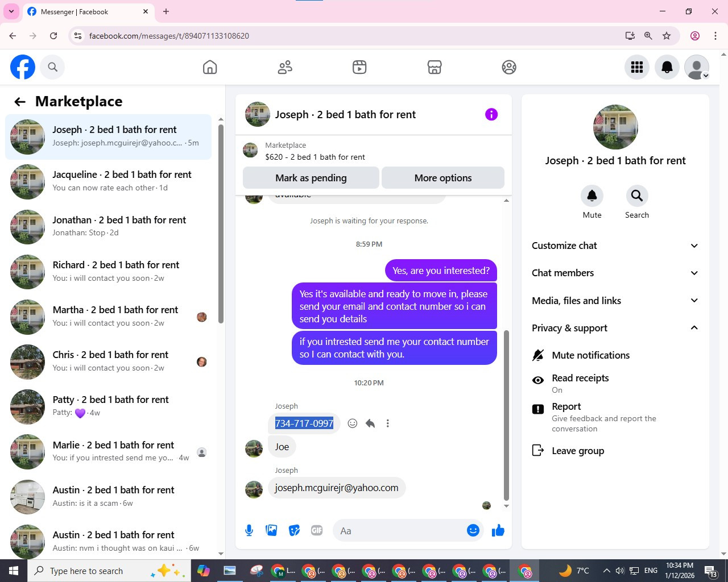React to phone number message emoji icon

pos(353,423)
